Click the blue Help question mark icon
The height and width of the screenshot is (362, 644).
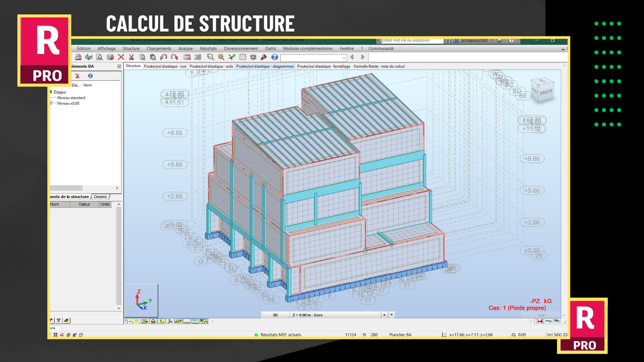click(x=274, y=57)
